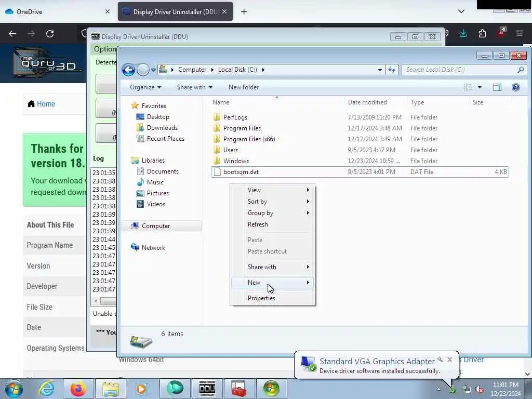This screenshot has height=399, width=532.
Task: Open View submenu in context menu
Action: (272, 190)
